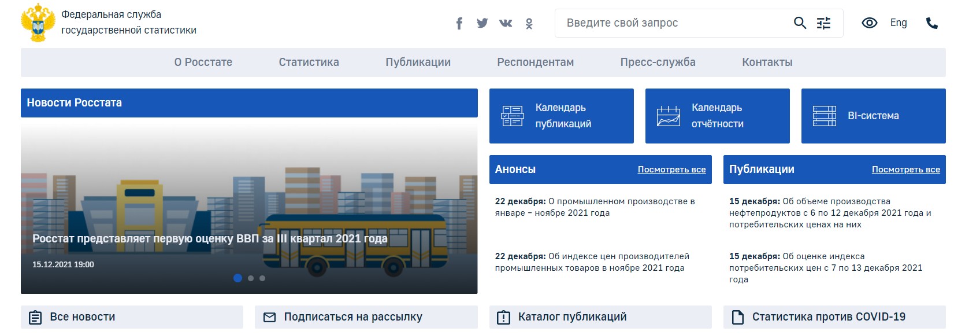Open the Публикации navigation menu
980x335 pixels.
pyautogui.click(x=418, y=62)
